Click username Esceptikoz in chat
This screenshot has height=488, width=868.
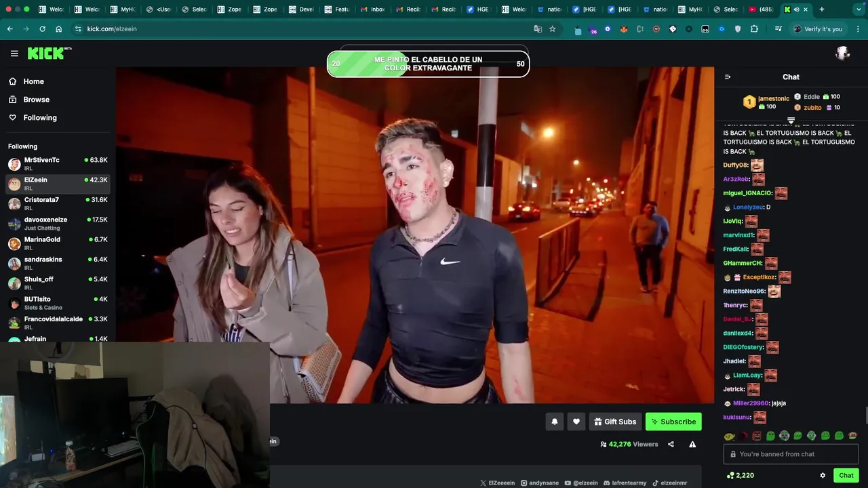[x=759, y=277]
